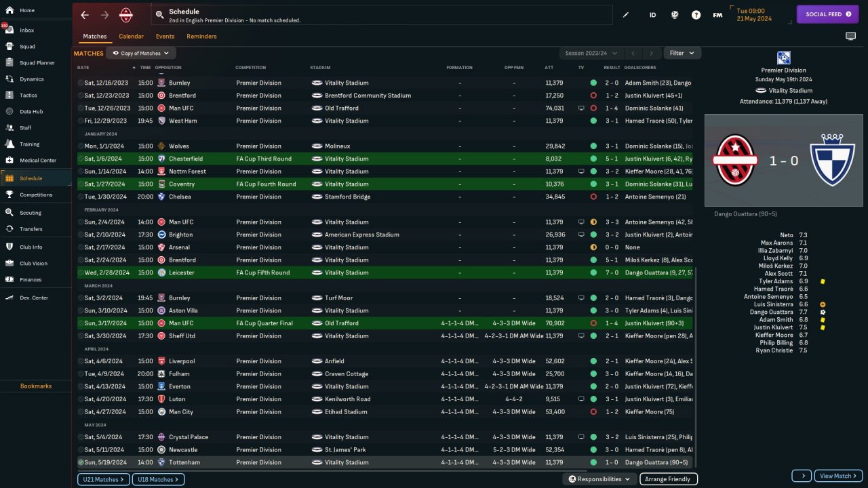This screenshot has height=488, width=868.
Task: Click the date Tue 09:00 21 May 2024
Action: 753,15
